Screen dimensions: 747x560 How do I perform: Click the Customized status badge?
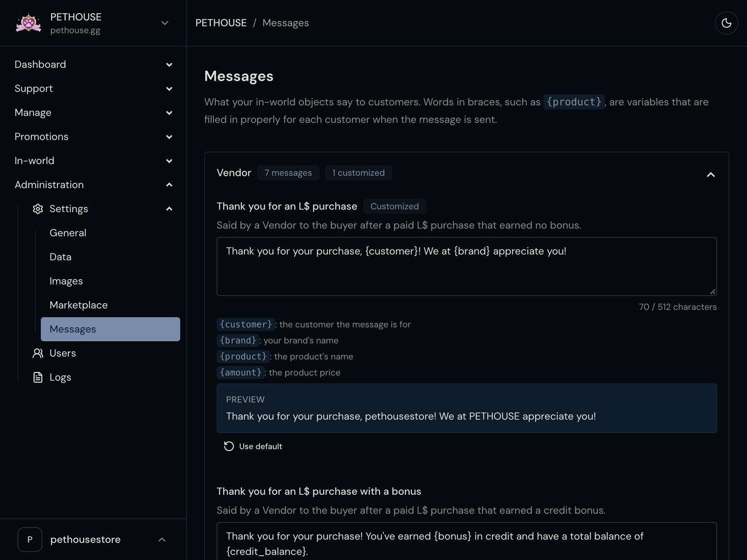point(395,206)
